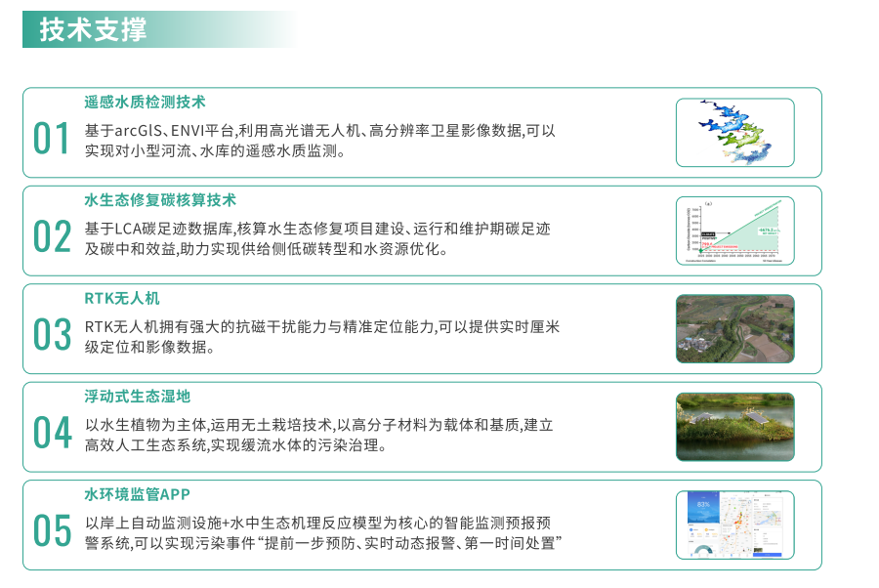Click the number 05 label
Image resolution: width=879 pixels, height=588 pixels.
52,530
